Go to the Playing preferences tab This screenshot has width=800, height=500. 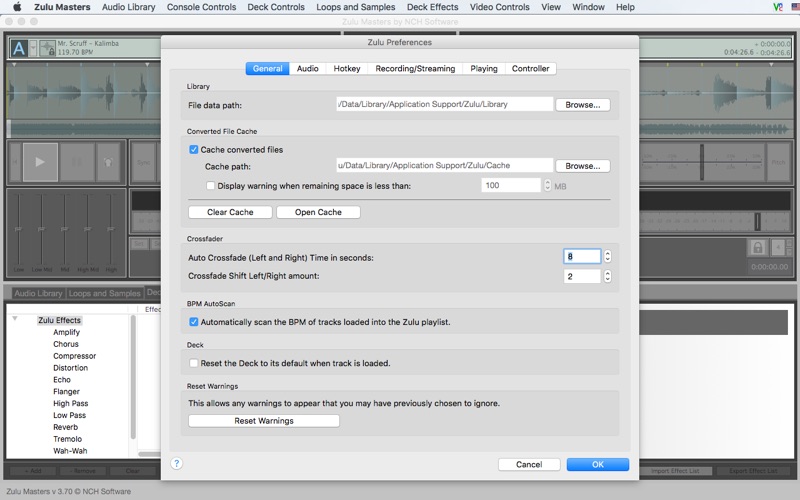coord(484,68)
